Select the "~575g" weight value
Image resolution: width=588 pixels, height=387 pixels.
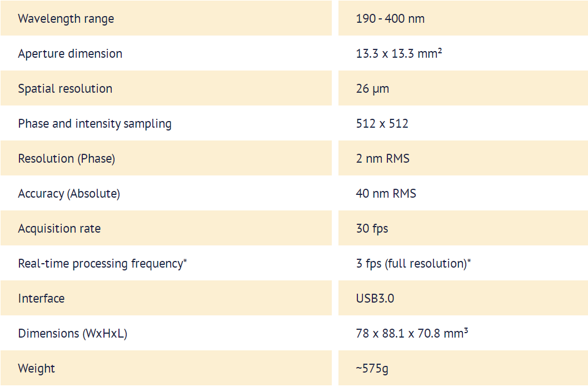[372, 368]
